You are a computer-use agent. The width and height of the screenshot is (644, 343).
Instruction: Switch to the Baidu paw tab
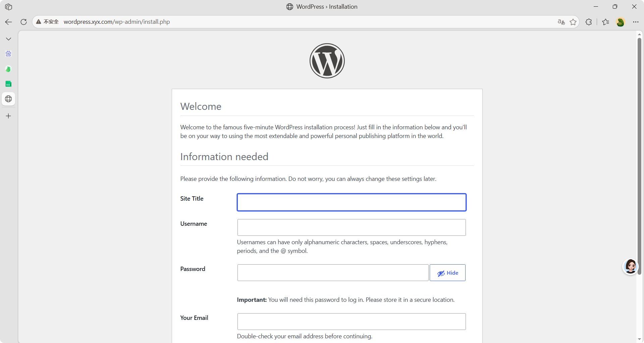(8, 54)
